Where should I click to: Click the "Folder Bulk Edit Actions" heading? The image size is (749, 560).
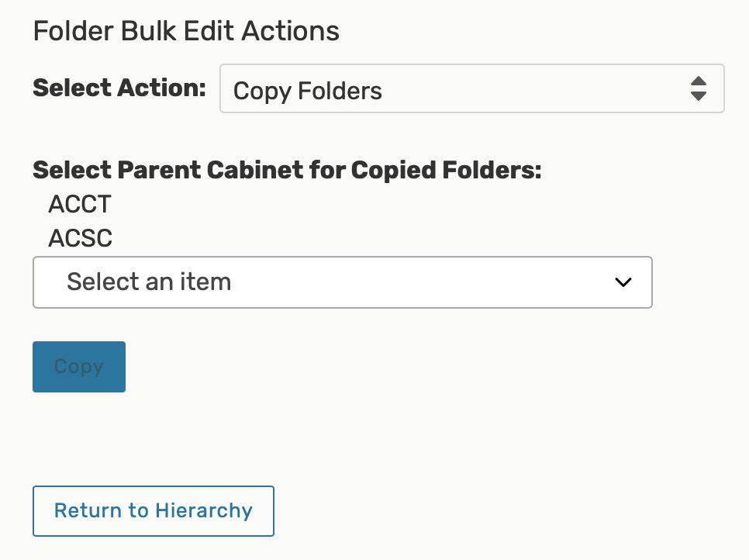[x=186, y=32]
